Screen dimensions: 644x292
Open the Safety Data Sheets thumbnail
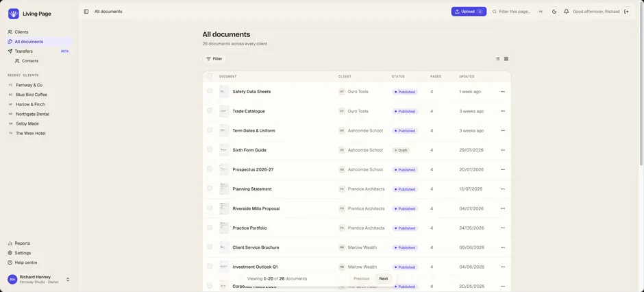[x=224, y=92]
